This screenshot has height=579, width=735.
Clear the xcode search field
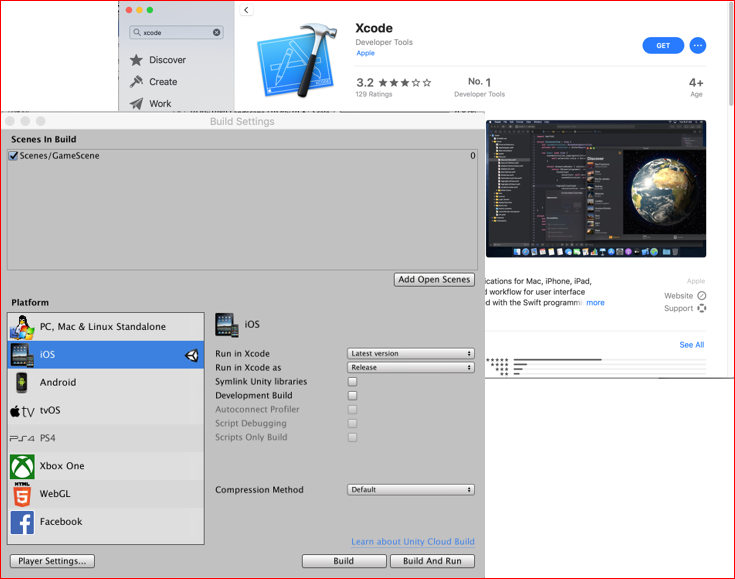[217, 32]
